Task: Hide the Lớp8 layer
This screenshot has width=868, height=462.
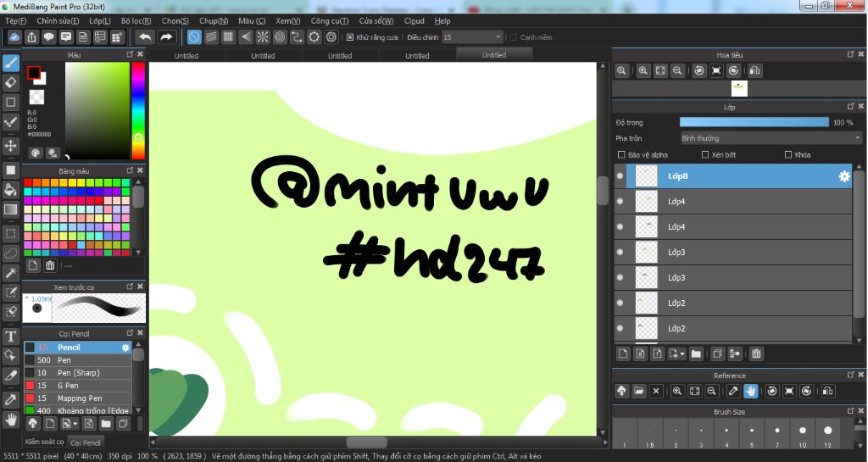Action: (x=620, y=176)
